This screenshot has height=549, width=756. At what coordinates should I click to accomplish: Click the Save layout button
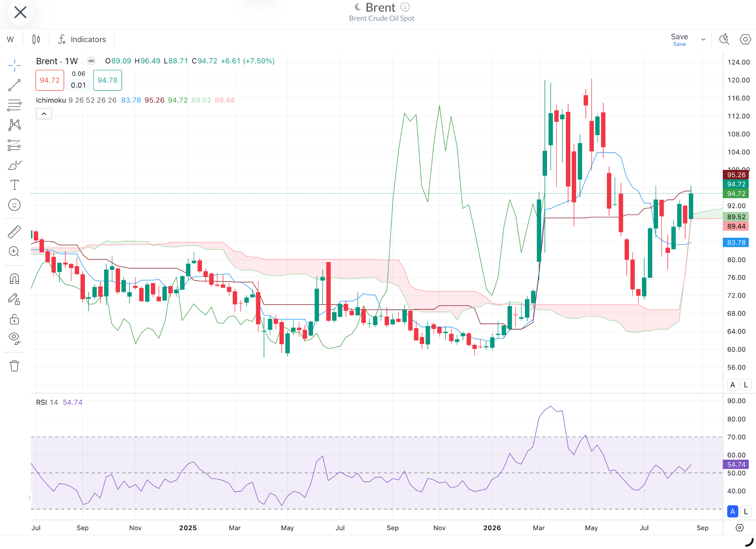click(679, 40)
